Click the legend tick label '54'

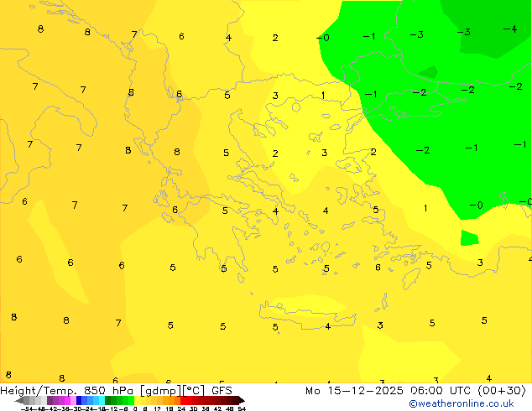(242, 408)
